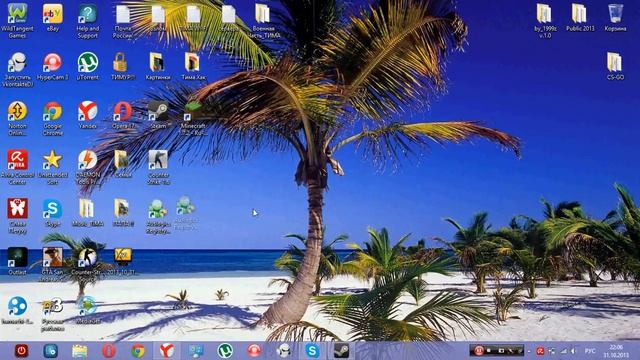This screenshot has width=640, height=360.
Task: Open the Public 2013 folder
Action: click(580, 18)
